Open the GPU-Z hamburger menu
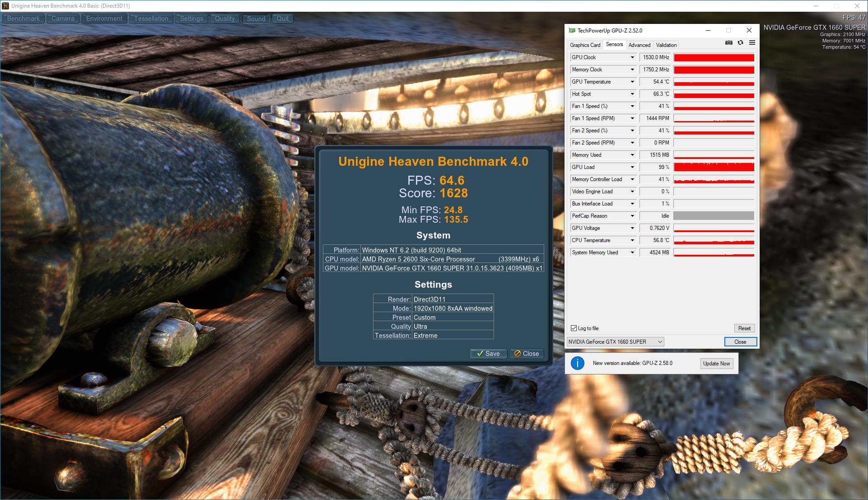The height and width of the screenshot is (500, 868). (752, 42)
